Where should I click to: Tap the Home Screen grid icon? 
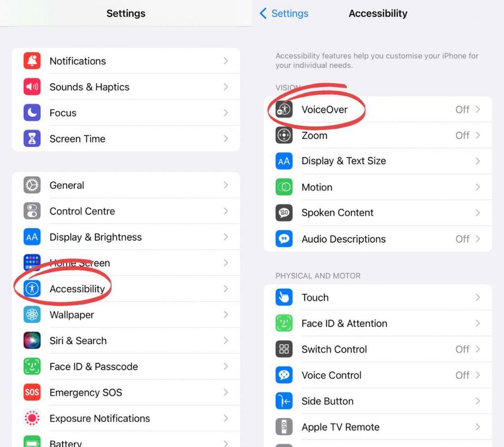pyautogui.click(x=32, y=263)
